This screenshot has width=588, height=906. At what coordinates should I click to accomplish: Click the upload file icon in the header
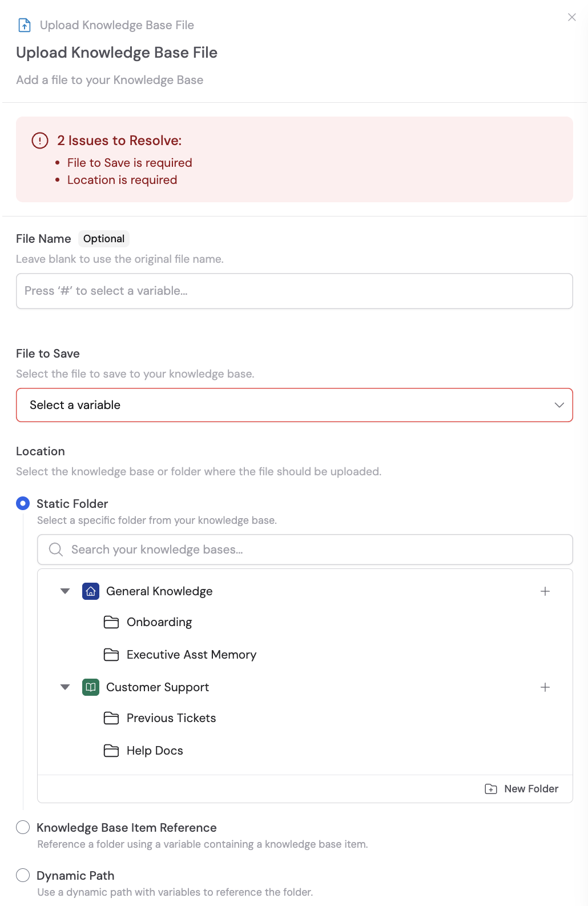(23, 25)
